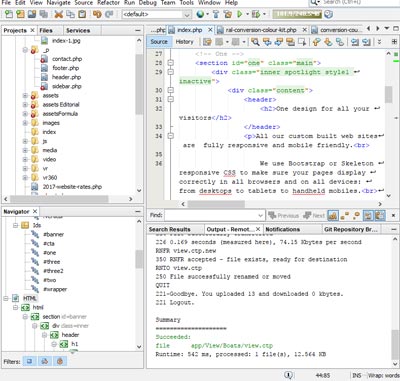Open dropdown arrow next to Run icon

[x=247, y=14]
